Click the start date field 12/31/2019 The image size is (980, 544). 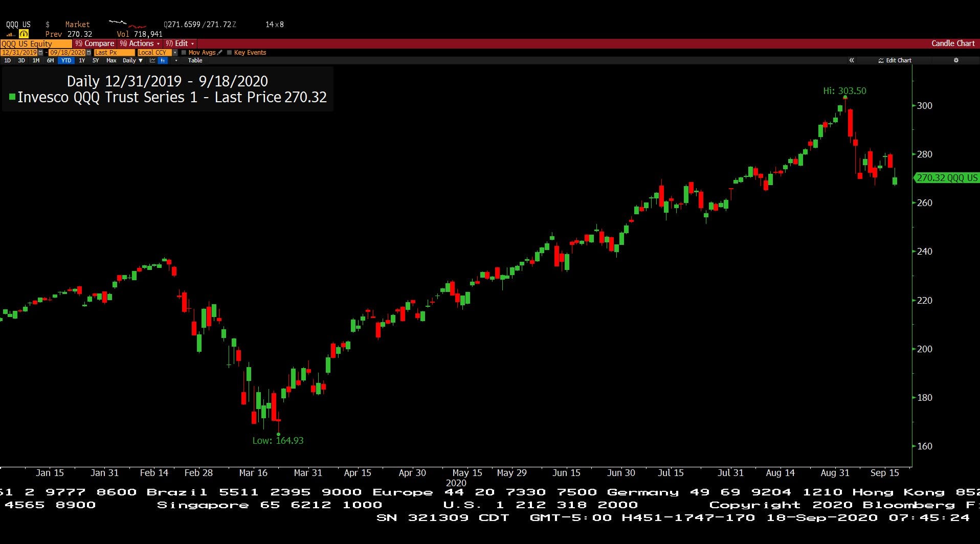tap(19, 53)
